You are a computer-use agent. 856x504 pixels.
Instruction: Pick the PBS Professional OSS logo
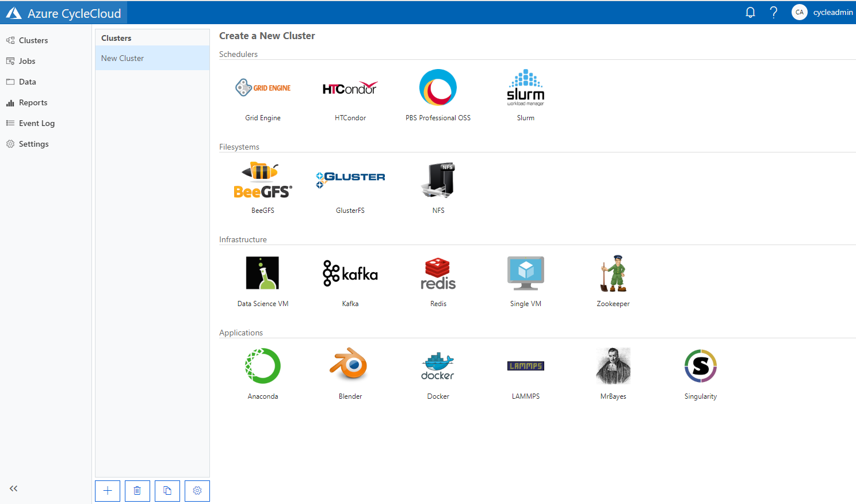pos(438,87)
